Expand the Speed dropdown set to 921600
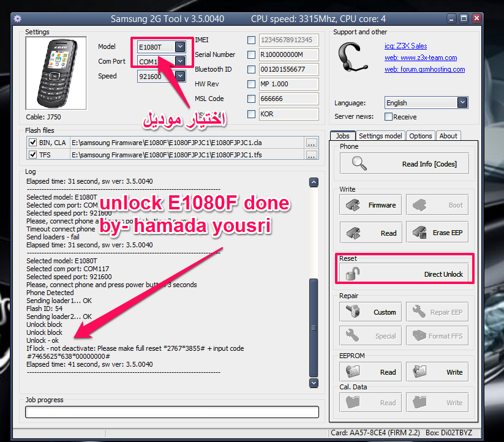The width and height of the screenshot is (504, 442). coord(179,76)
